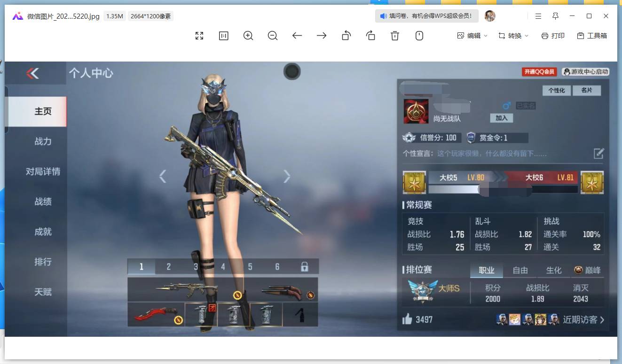Zoom out of the image

coord(273,36)
